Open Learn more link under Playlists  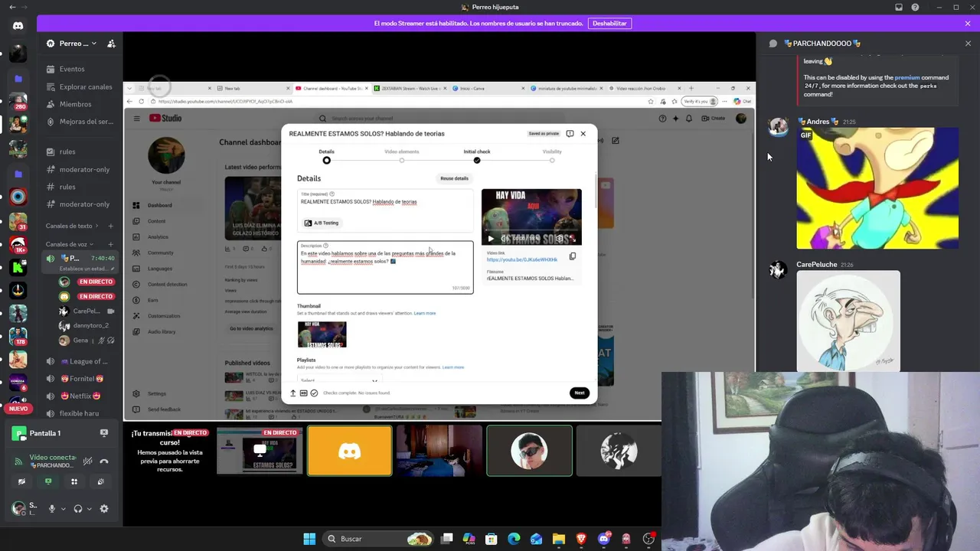coord(453,367)
